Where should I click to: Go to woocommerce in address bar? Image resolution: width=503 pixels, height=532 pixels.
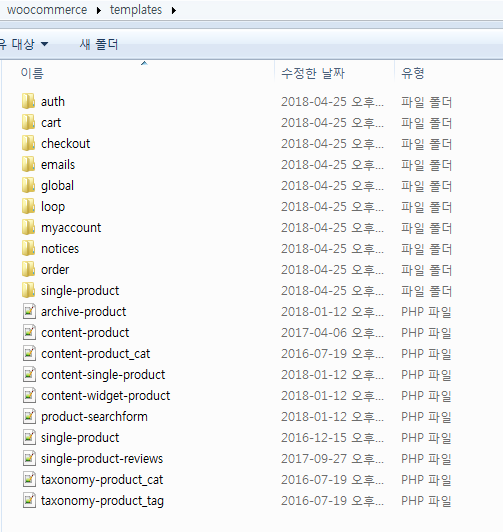pyautogui.click(x=47, y=10)
